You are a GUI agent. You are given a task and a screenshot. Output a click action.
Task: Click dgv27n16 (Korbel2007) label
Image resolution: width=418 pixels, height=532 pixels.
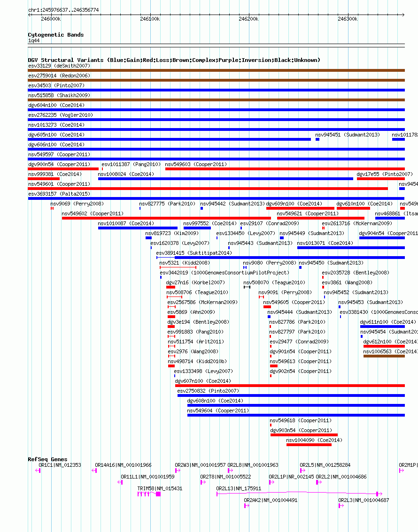(x=195, y=282)
